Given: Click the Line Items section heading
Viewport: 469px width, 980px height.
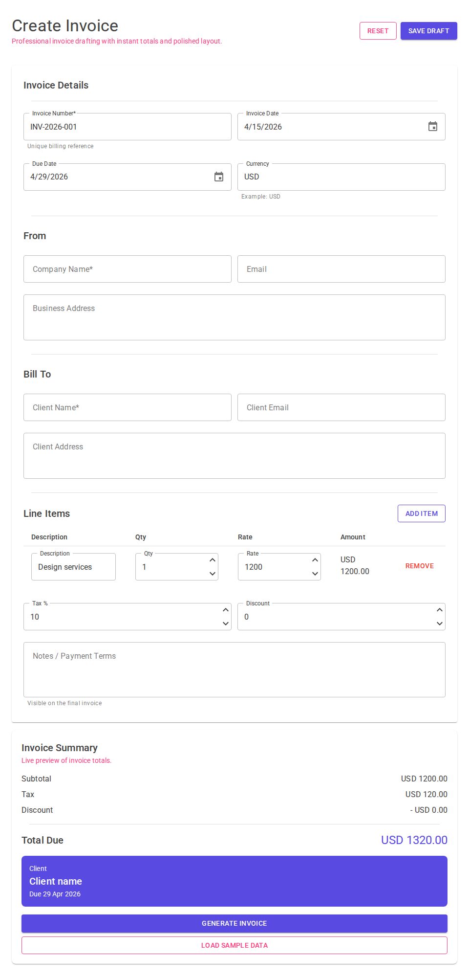Looking at the screenshot, I should [46, 513].
